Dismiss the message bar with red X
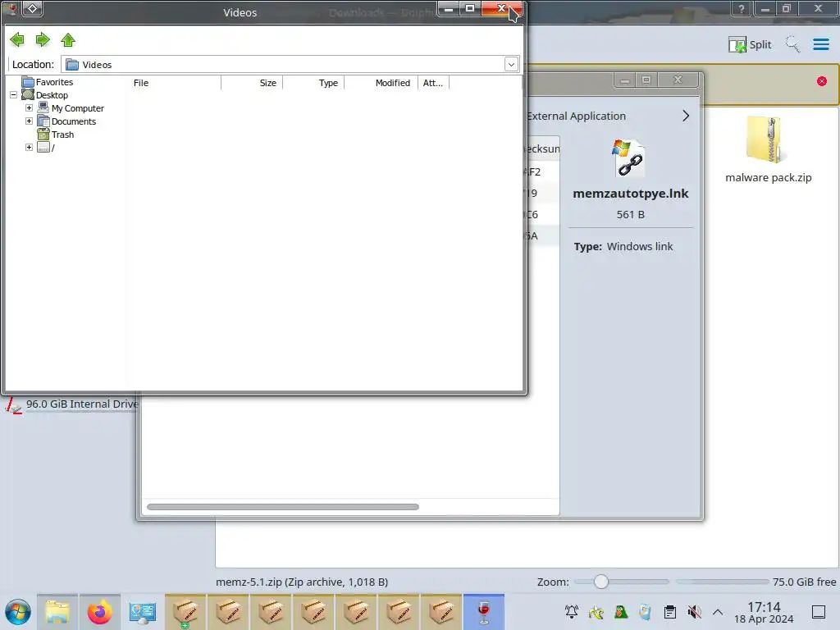The image size is (840, 630). (x=822, y=81)
